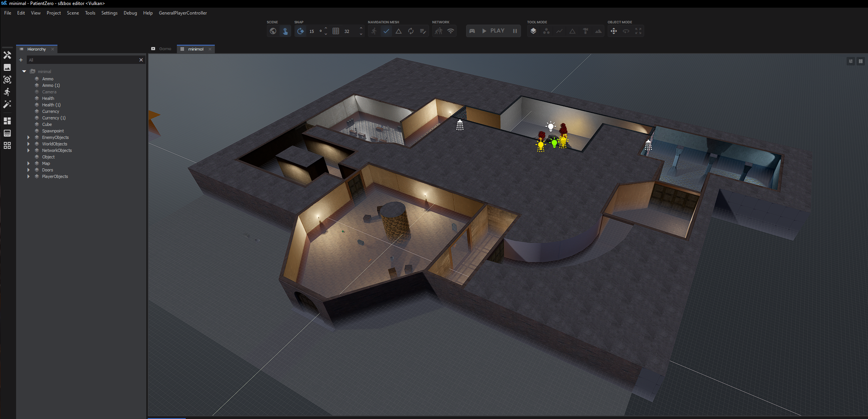
Task: Decrease grid snap size with down arrow
Action: [x=361, y=34]
